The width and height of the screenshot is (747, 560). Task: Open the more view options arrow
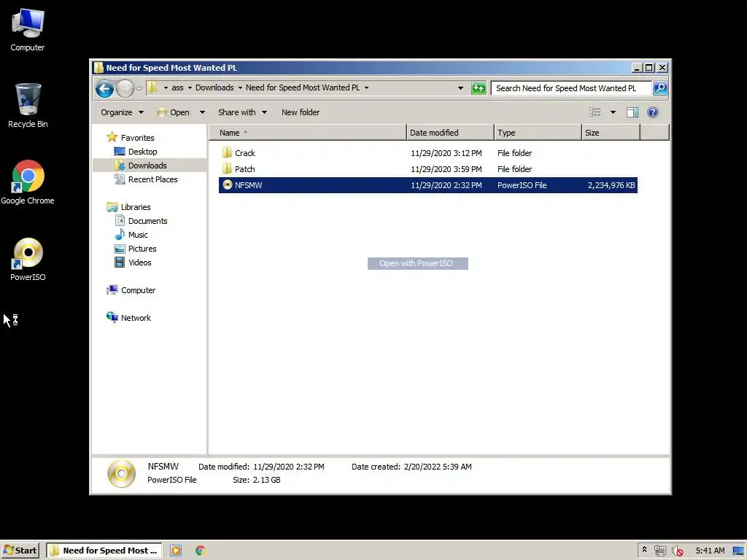(613, 112)
